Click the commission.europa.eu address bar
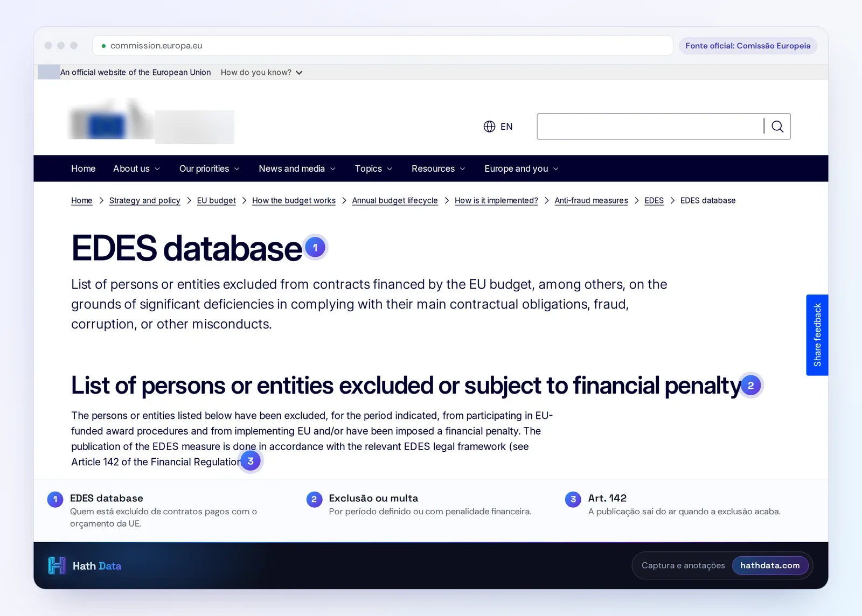 tap(383, 46)
